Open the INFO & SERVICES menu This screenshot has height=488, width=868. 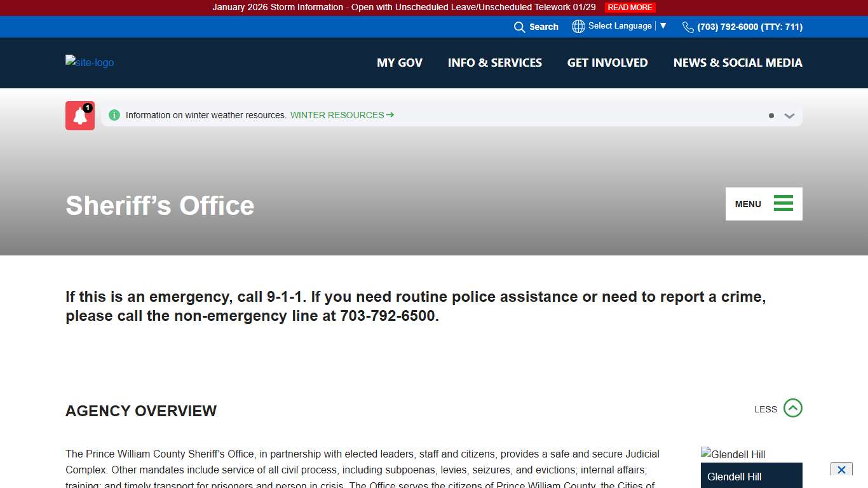[x=494, y=62]
